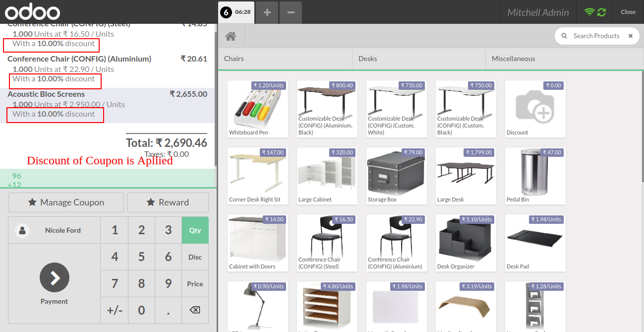
Task: Tap numpad key 4
Action: [115, 257]
